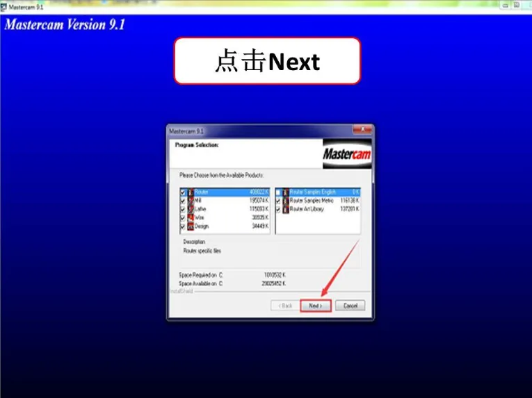Select the Mill row label
532x398 pixels.
tap(198, 201)
